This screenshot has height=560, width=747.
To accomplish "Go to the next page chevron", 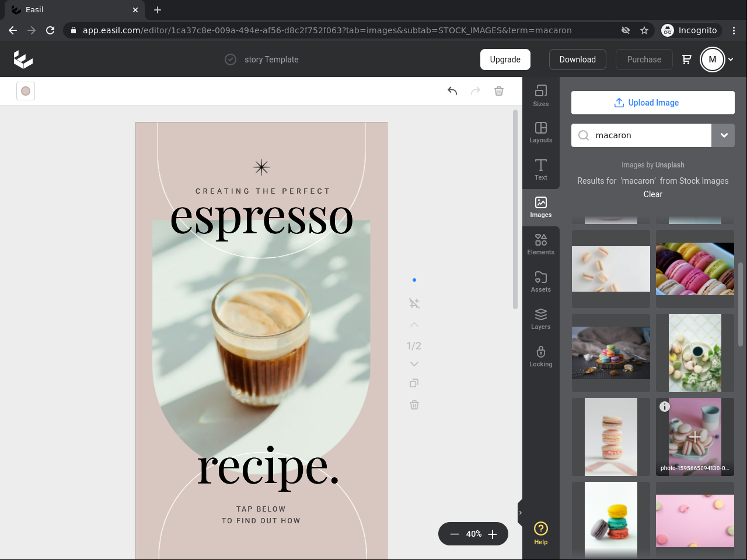I will coord(414,364).
